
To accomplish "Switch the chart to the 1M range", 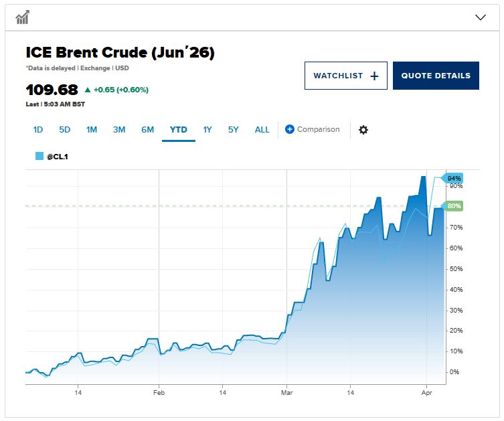I will [92, 130].
